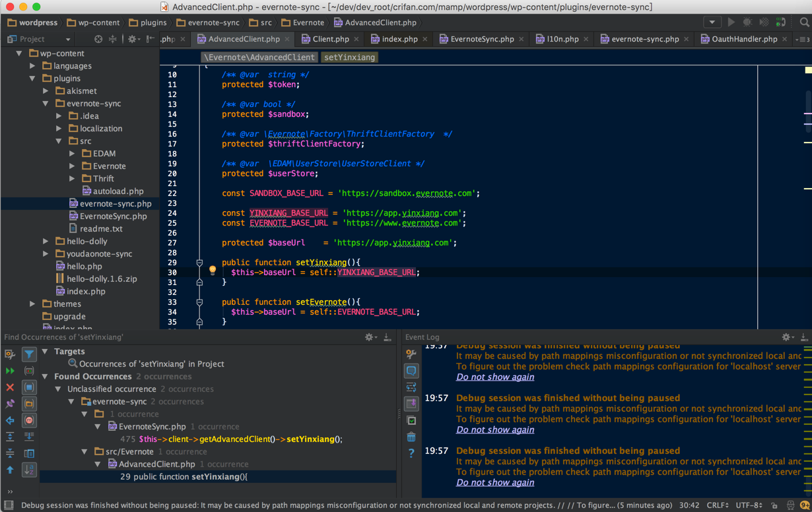Viewport: 812px width, 512px height.
Task: Toggle alphabetical sort button in Find panel
Action: pyautogui.click(x=29, y=470)
